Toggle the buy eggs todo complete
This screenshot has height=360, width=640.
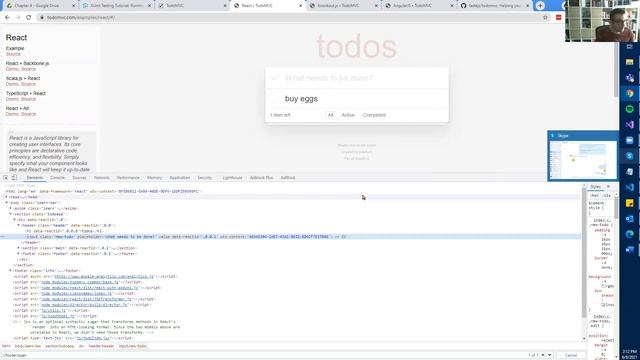point(274,99)
